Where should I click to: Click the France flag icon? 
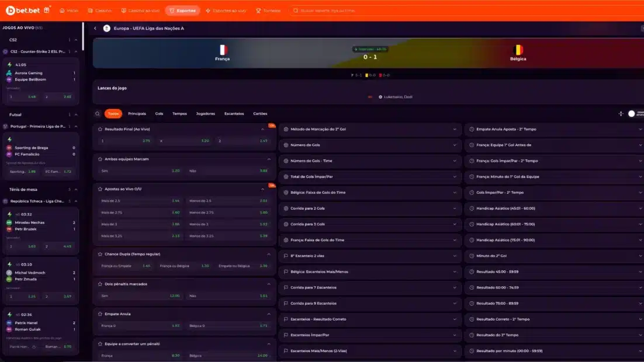pos(223,50)
